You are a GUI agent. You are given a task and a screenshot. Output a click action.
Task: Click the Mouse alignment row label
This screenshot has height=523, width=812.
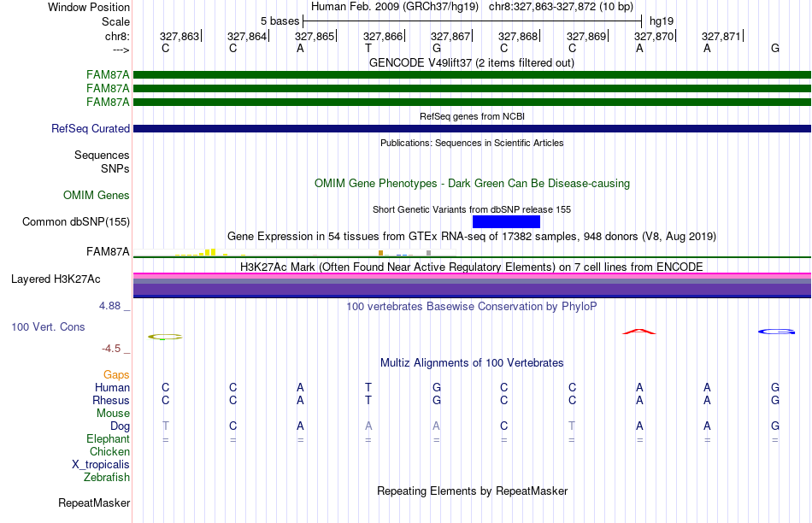coord(113,414)
